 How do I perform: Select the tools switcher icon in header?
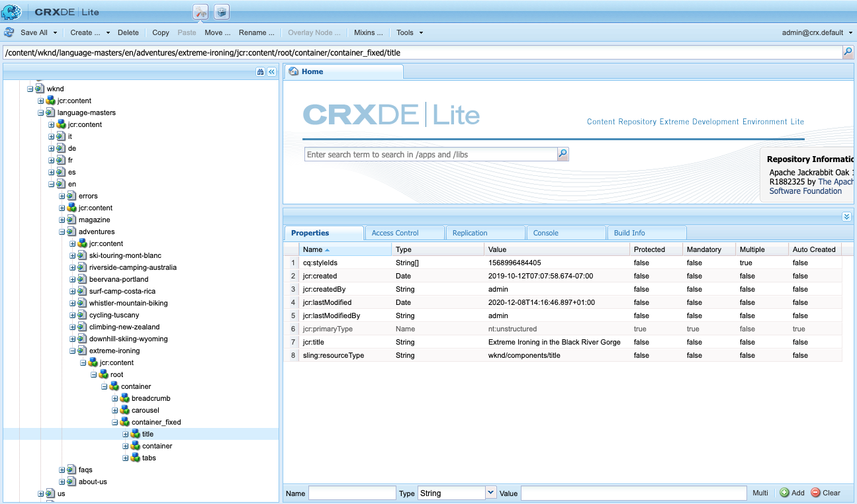tap(201, 11)
